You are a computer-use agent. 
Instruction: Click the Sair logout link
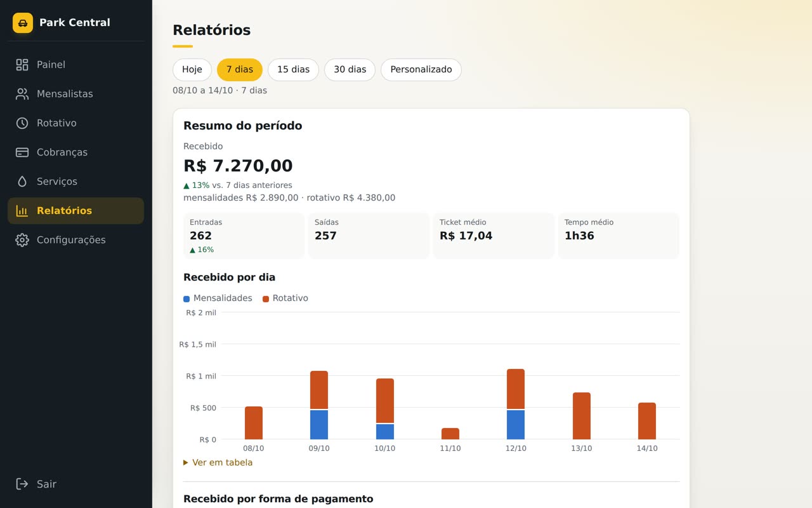[x=75, y=484]
